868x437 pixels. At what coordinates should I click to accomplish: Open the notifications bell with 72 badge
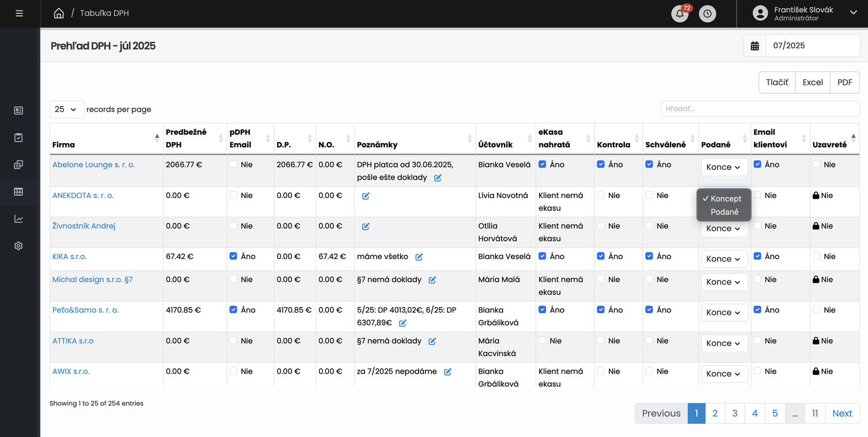point(680,14)
